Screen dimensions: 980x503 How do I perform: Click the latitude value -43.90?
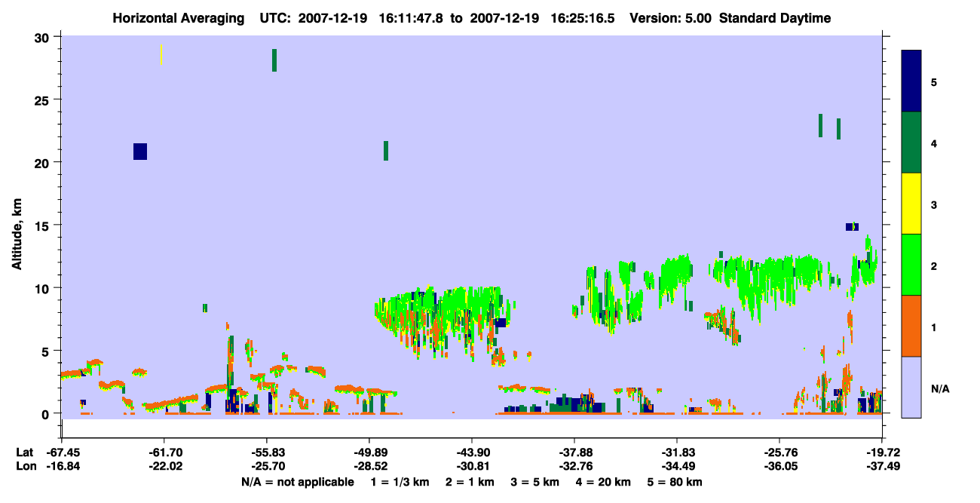pos(472,452)
